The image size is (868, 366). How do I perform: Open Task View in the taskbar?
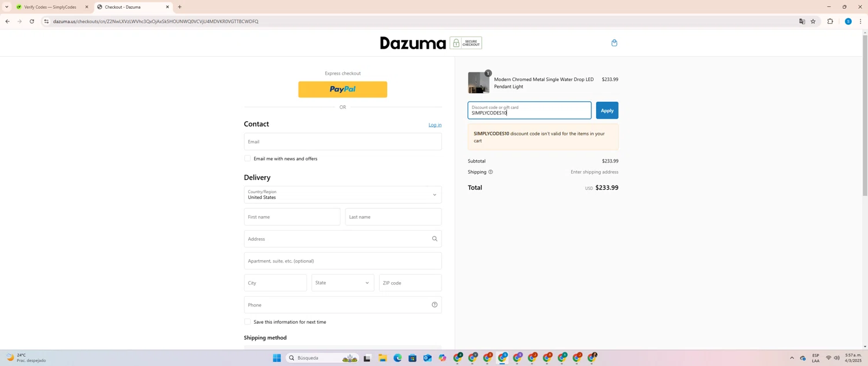tap(367, 358)
